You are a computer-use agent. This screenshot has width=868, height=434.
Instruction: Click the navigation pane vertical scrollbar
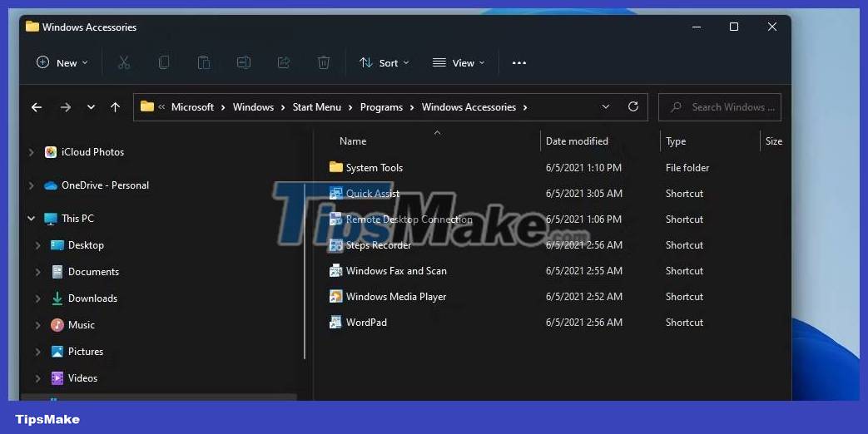click(305, 271)
